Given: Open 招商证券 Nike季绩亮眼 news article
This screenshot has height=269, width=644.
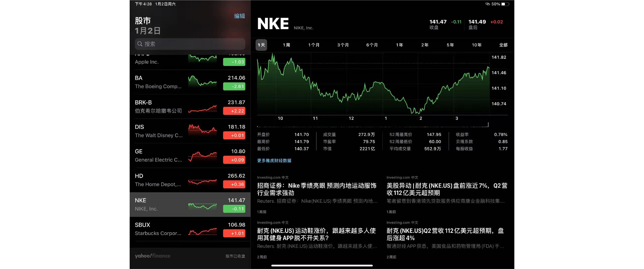Looking at the screenshot, I should click(317, 189).
